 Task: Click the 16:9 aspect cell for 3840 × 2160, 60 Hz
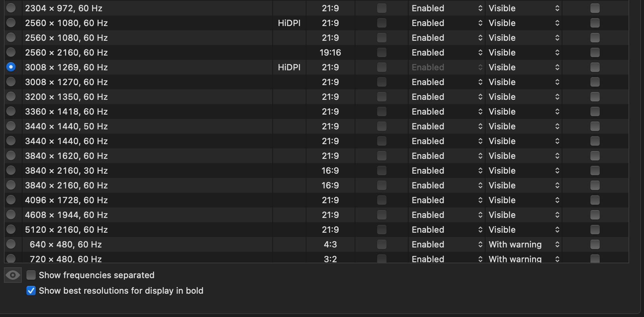[x=330, y=185]
